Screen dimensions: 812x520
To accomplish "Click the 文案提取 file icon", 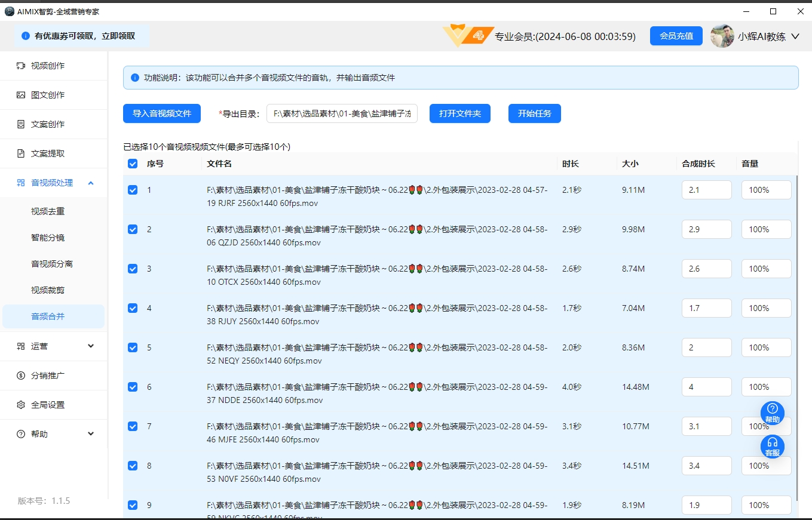I will (21, 153).
